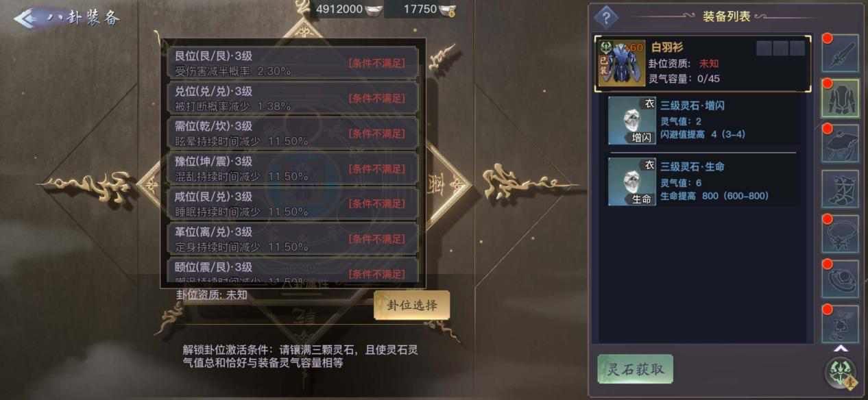The height and width of the screenshot is (400, 868).
Task: Select the ring equipment slot
Action: (840, 279)
